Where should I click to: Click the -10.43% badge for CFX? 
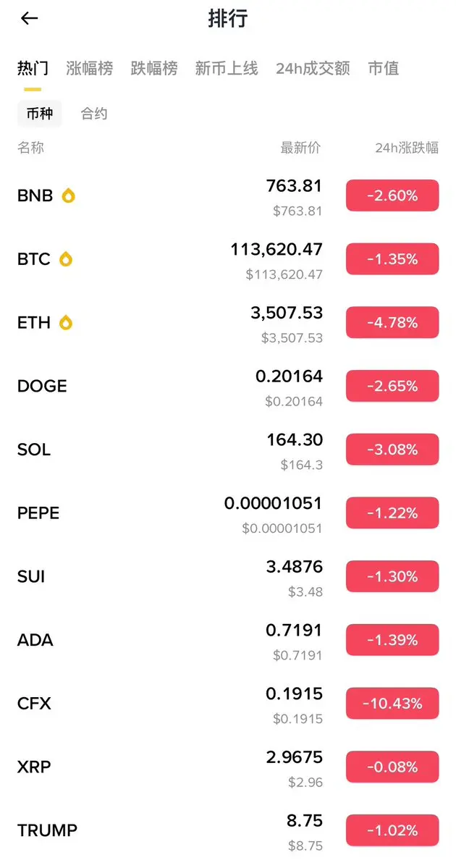tap(392, 704)
